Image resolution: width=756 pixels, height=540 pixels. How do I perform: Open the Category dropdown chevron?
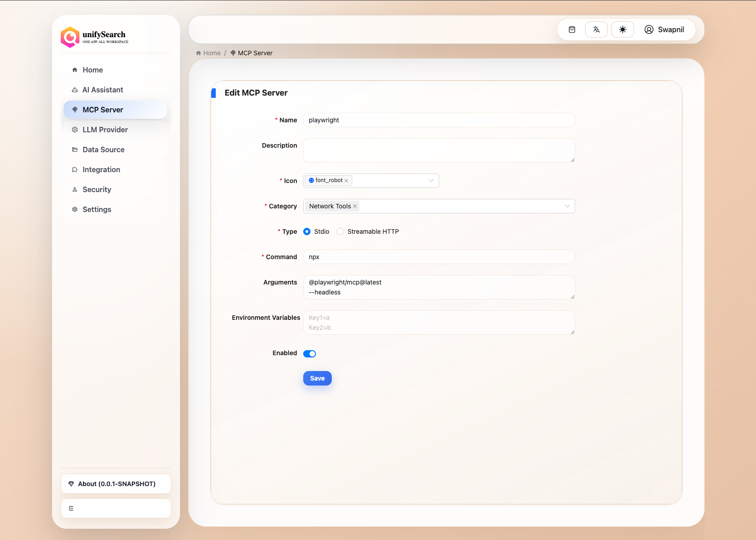click(567, 206)
